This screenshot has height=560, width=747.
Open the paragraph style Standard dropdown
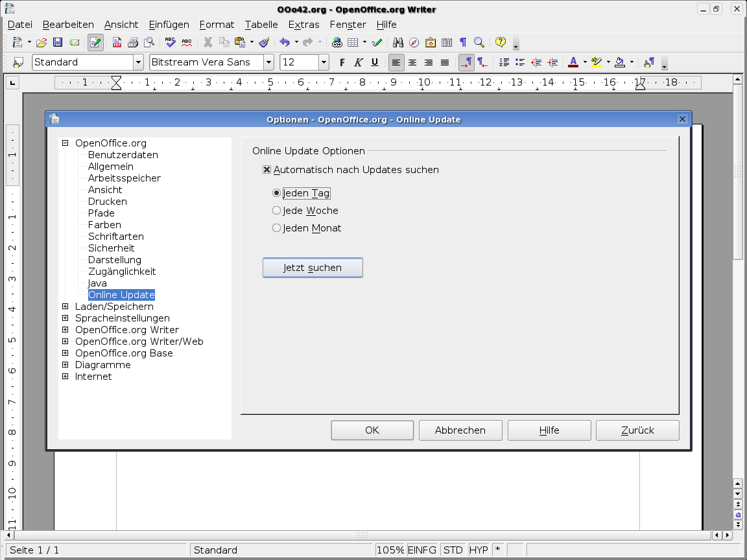pyautogui.click(x=138, y=62)
